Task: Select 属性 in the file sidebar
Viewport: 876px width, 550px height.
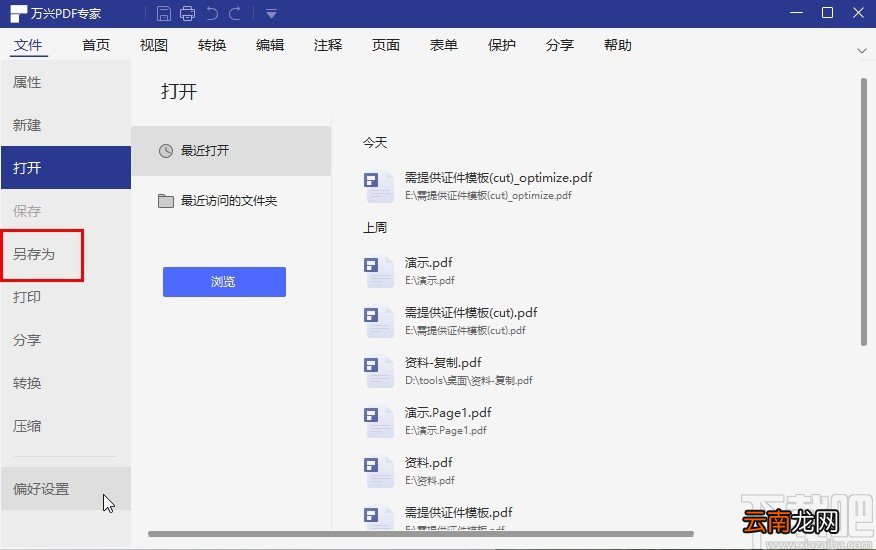Action: [x=66, y=82]
